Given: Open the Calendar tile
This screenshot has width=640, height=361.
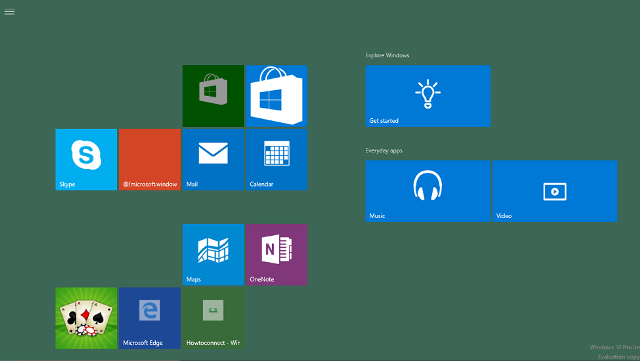Looking at the screenshot, I should pos(276,159).
